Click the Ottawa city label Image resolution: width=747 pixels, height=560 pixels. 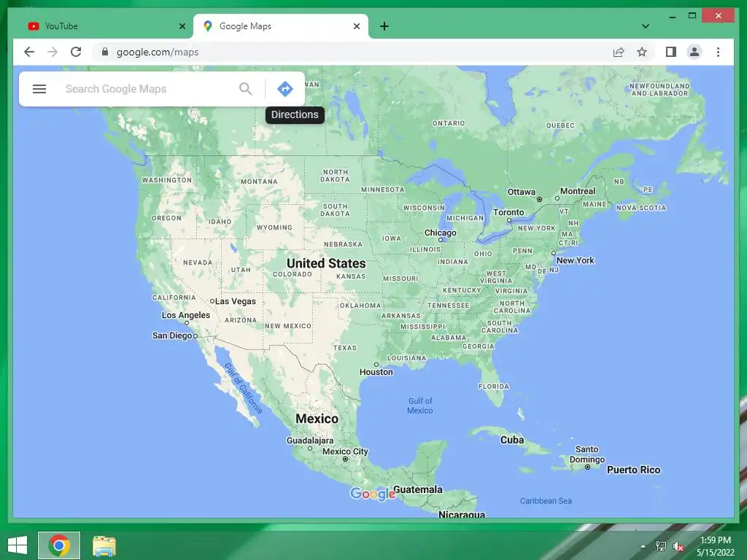tap(521, 192)
